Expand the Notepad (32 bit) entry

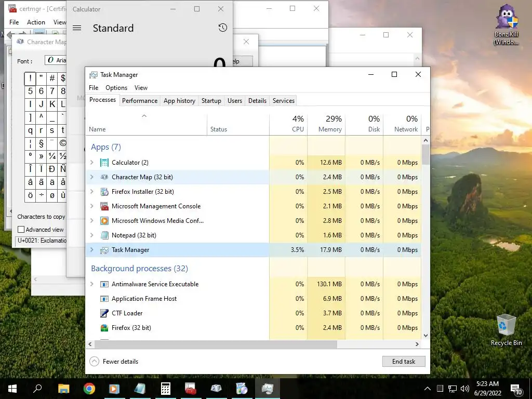[91, 235]
